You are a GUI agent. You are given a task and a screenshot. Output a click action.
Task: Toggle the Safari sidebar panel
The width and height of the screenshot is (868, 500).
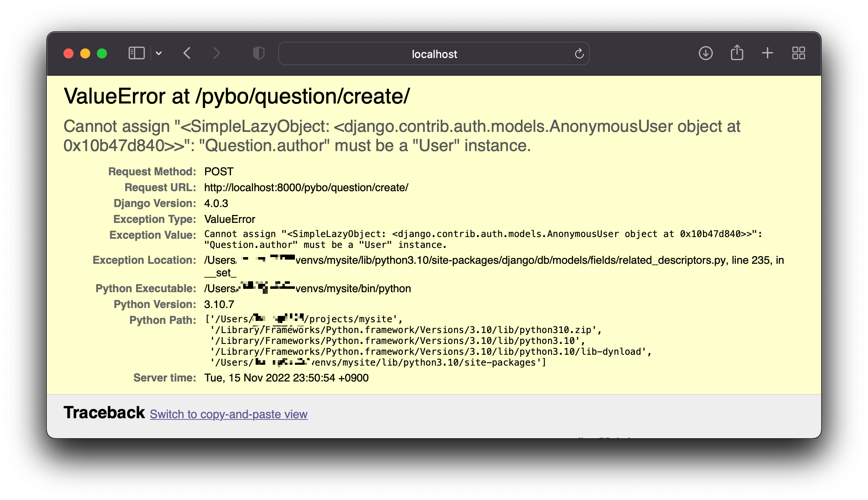(x=136, y=53)
